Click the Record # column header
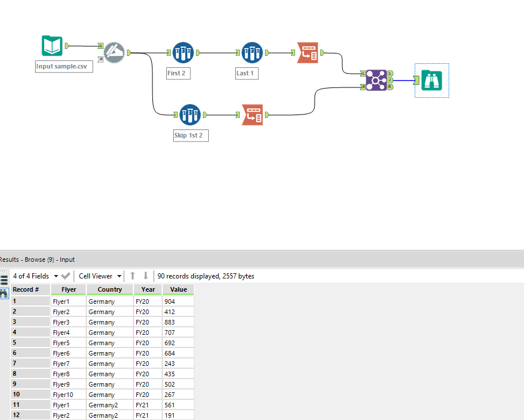This screenshot has width=524, height=420. click(30, 289)
